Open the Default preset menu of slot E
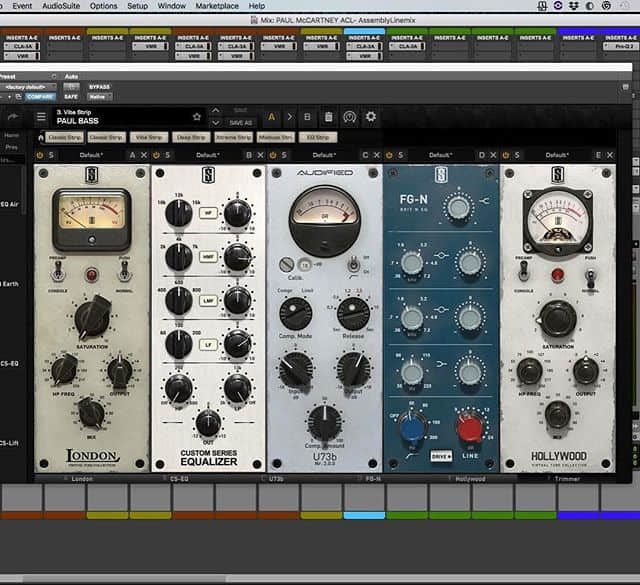The image size is (640, 585). (x=557, y=155)
